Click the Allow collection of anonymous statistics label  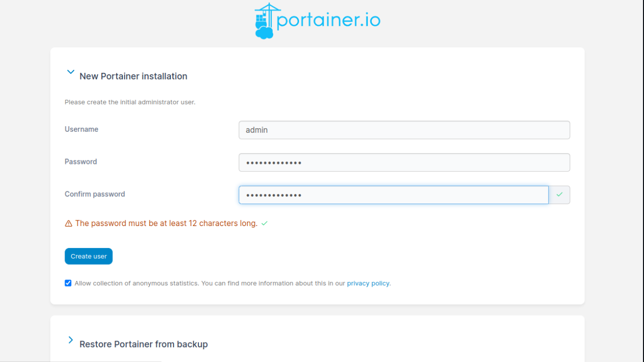point(210,284)
